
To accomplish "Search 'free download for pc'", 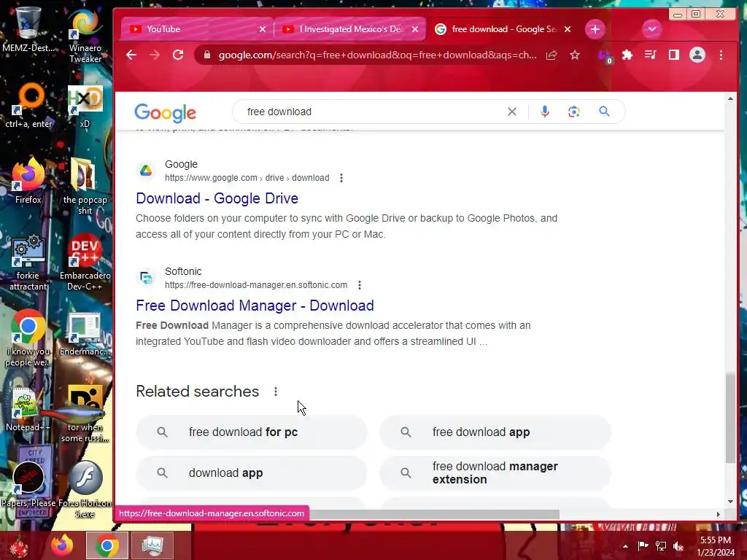I will (x=252, y=432).
